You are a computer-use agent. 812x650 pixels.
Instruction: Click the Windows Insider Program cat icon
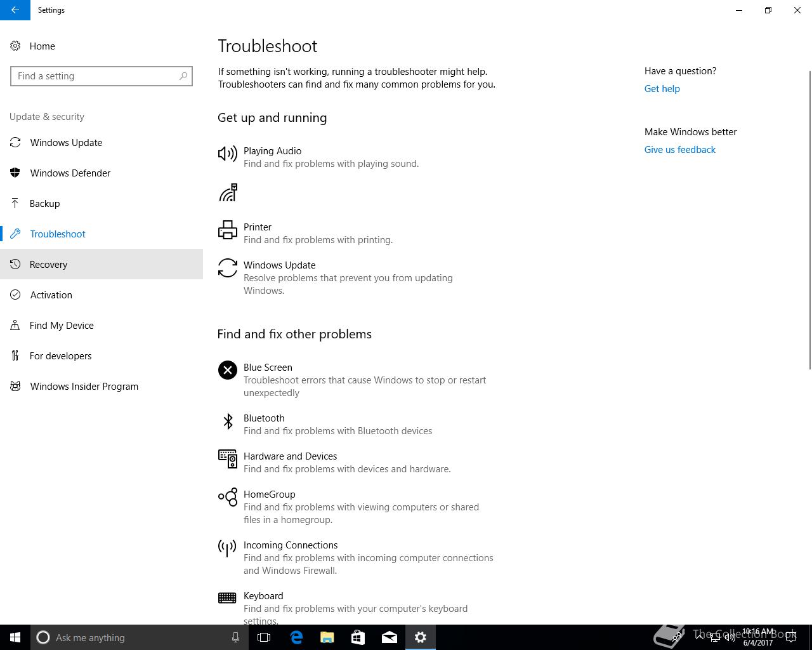15,386
